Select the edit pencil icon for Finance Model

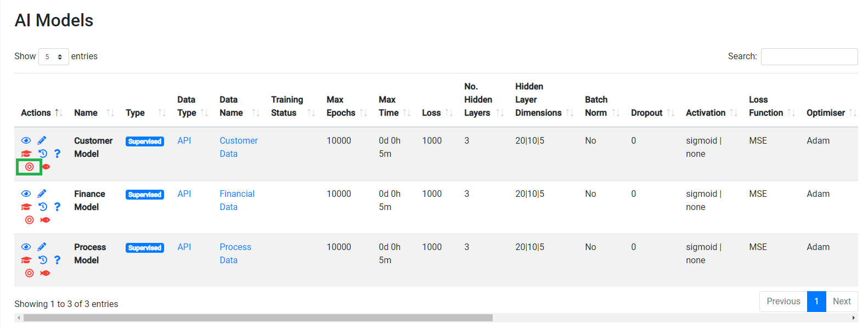click(x=42, y=192)
